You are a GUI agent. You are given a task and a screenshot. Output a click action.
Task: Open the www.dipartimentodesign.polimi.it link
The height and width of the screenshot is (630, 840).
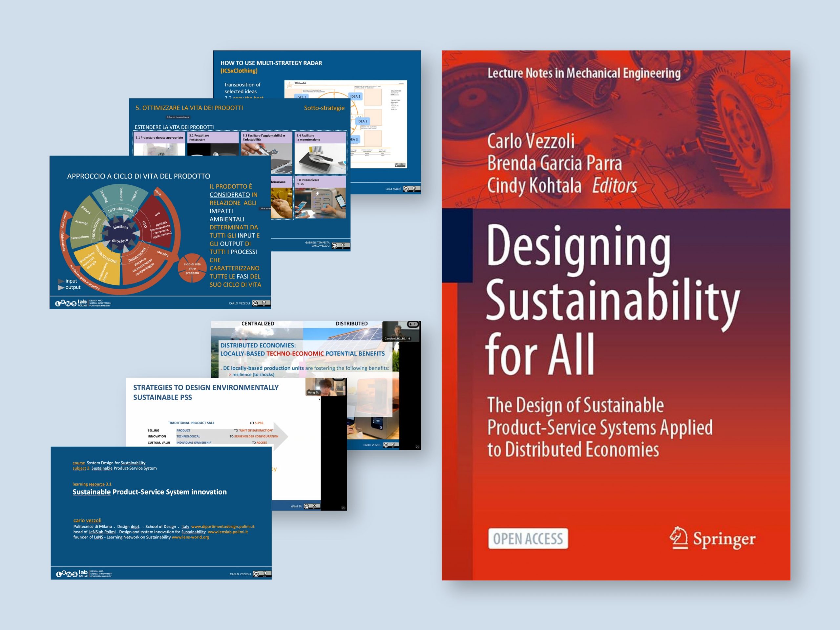(x=222, y=526)
